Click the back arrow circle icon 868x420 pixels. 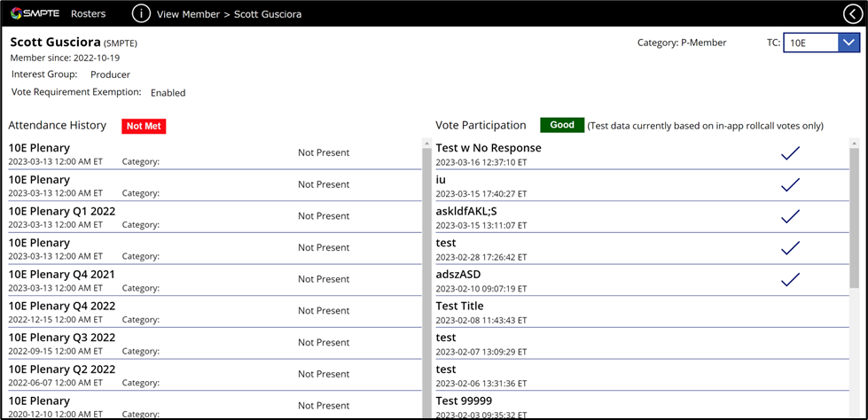pyautogui.click(x=851, y=13)
